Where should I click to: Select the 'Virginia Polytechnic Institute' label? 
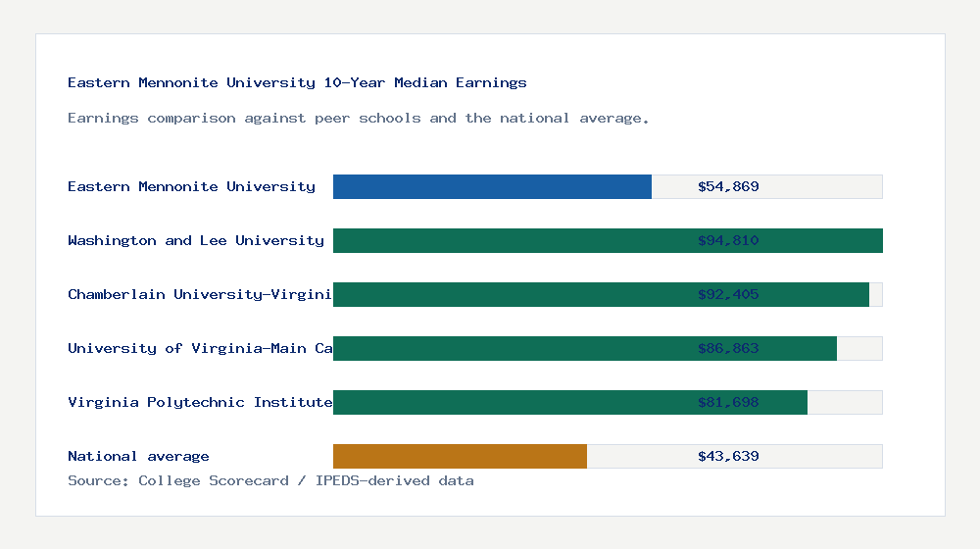coord(200,402)
